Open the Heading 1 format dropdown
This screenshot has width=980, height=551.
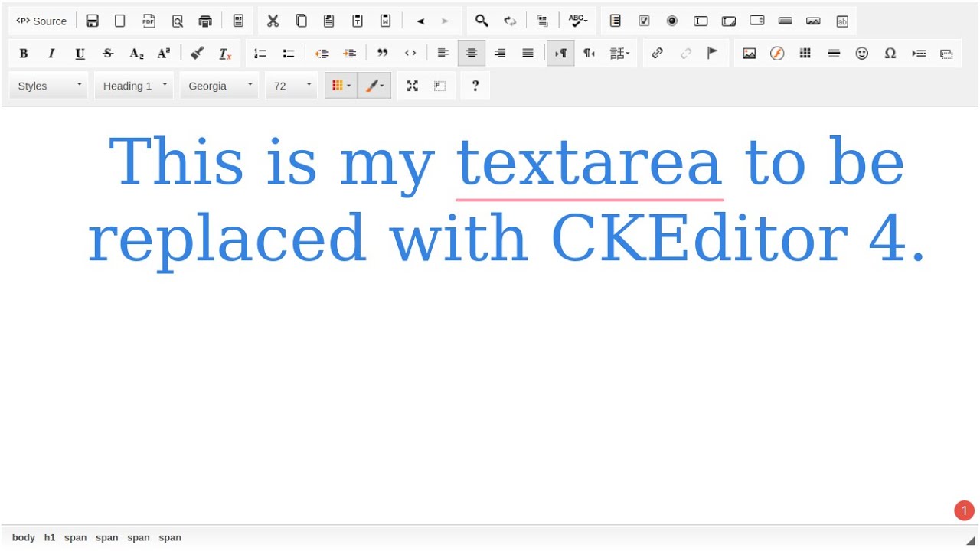click(134, 86)
